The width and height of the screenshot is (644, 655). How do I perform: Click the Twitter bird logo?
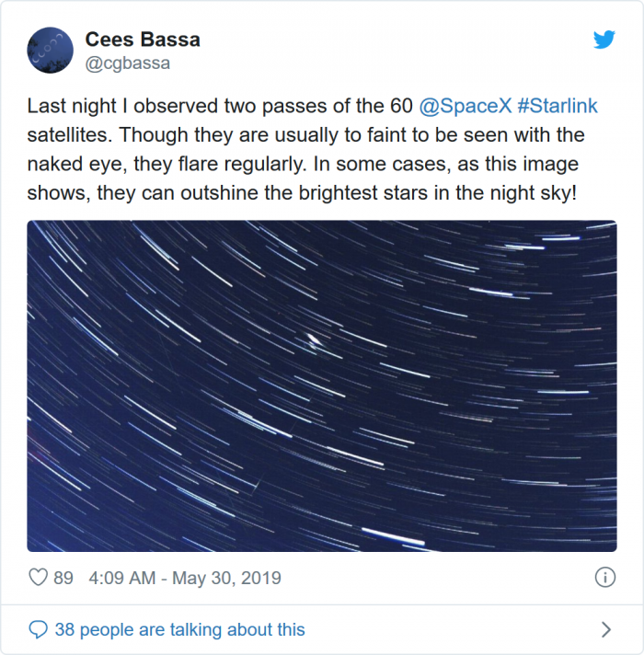(604, 40)
